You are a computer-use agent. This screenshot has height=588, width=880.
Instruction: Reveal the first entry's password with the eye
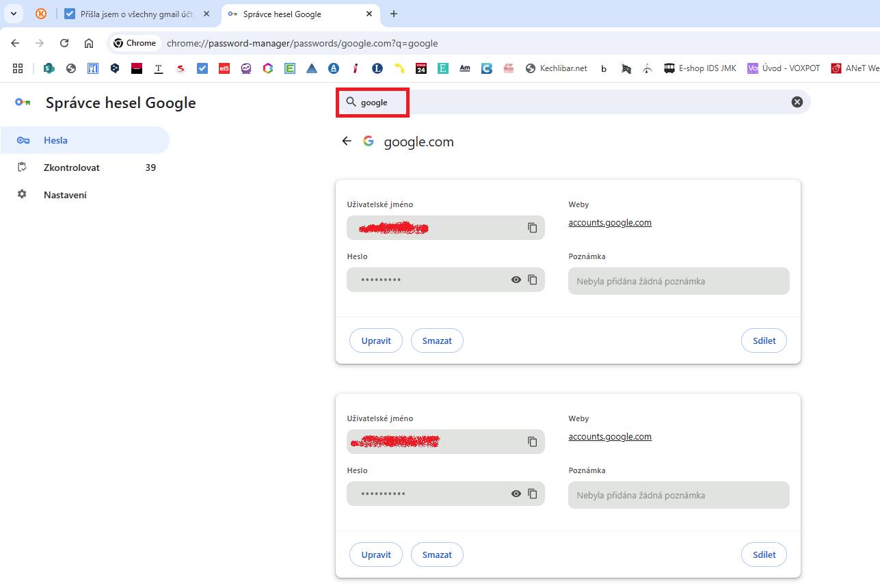pyautogui.click(x=516, y=280)
